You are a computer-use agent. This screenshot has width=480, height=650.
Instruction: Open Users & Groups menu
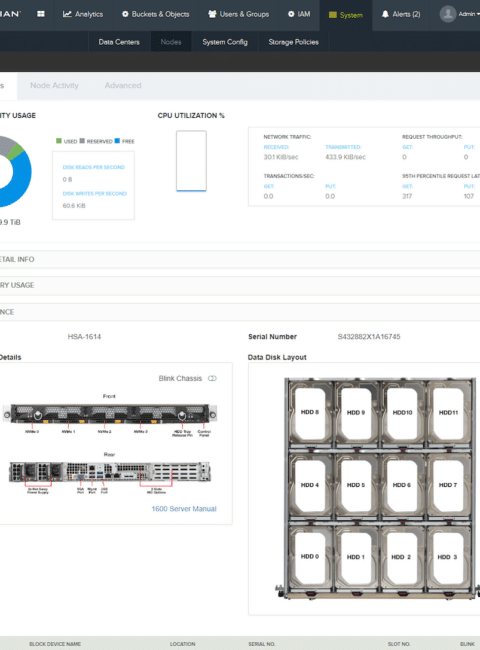(238, 14)
